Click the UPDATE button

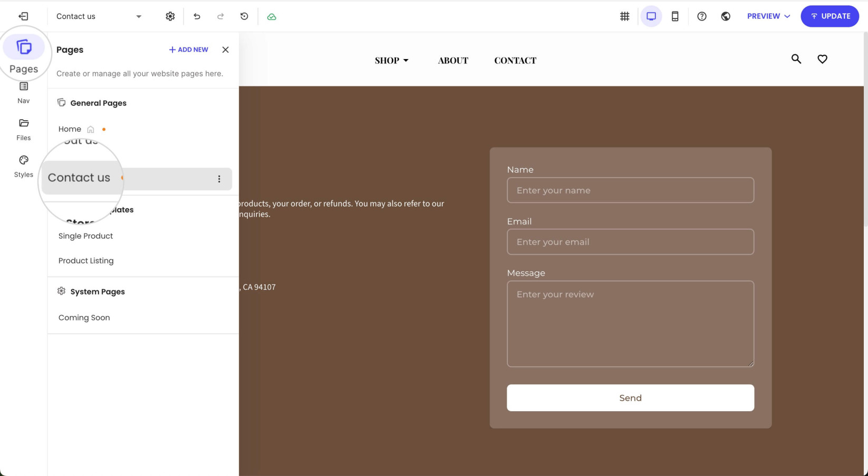coord(830,16)
